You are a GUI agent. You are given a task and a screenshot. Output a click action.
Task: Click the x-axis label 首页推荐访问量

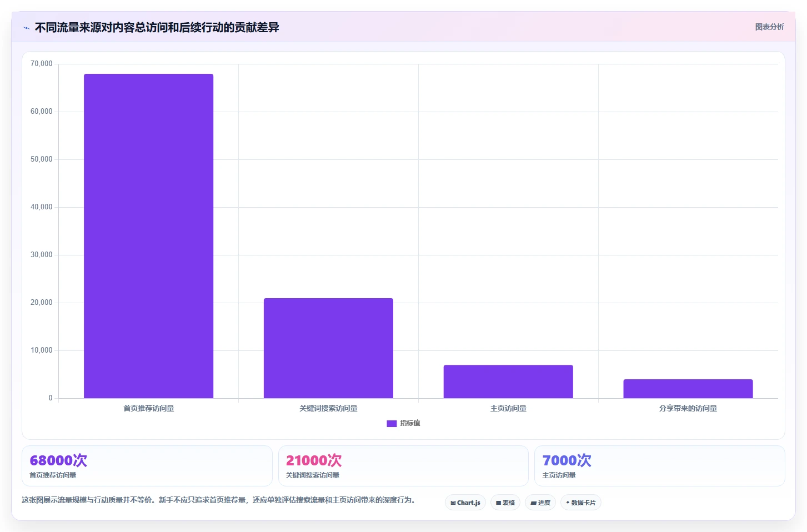pyautogui.click(x=148, y=408)
